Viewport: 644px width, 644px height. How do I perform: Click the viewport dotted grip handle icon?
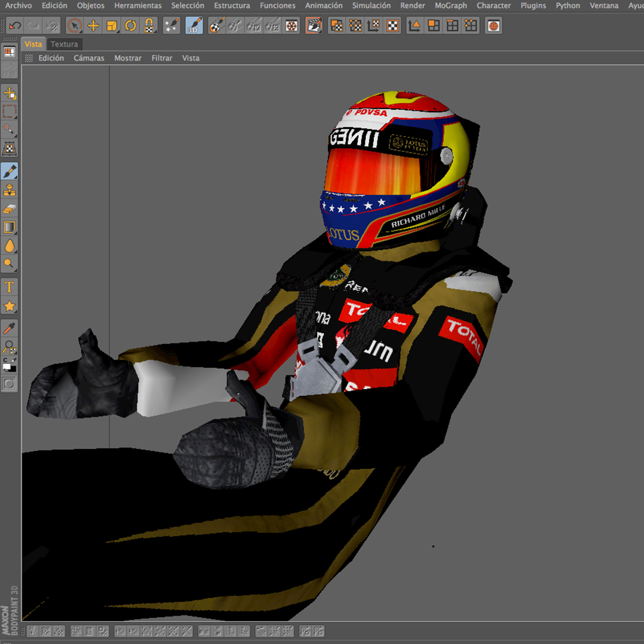click(29, 58)
